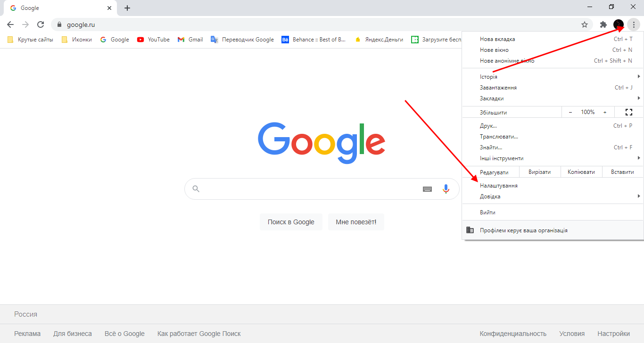Click the 100% zoom value
This screenshot has height=343, width=644.
[x=588, y=112]
